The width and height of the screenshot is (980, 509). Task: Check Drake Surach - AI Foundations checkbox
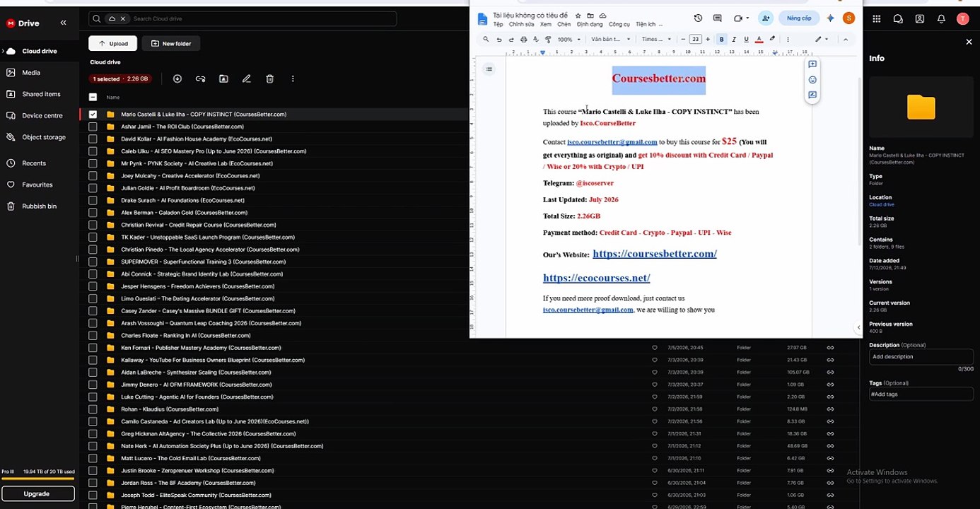[x=93, y=200]
